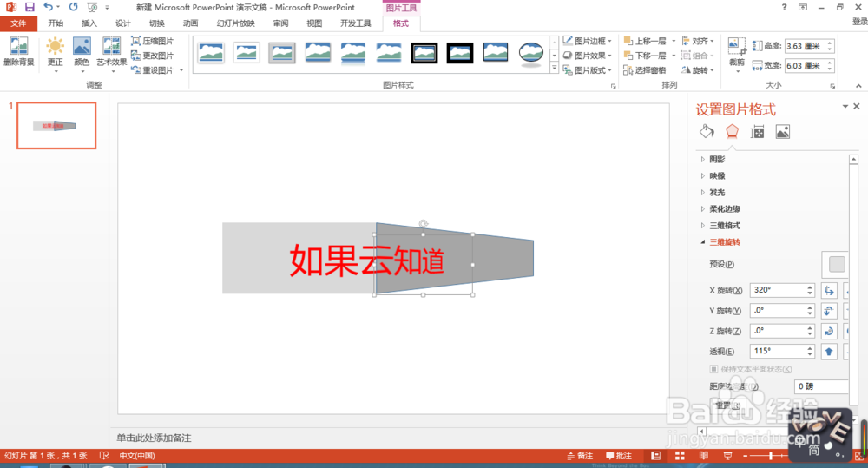The width and height of the screenshot is (868, 468).
Task: Switch to Size & Properties pane icon
Action: click(x=757, y=132)
